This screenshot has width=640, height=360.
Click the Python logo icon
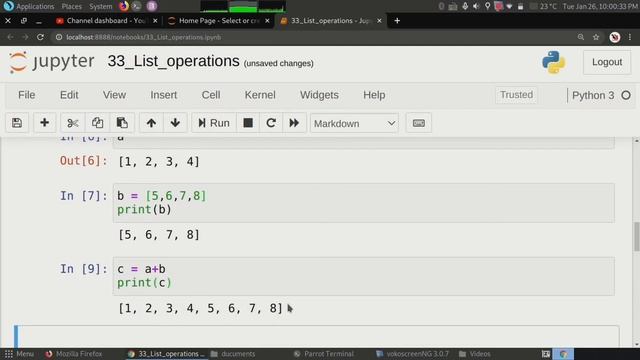coord(553,62)
